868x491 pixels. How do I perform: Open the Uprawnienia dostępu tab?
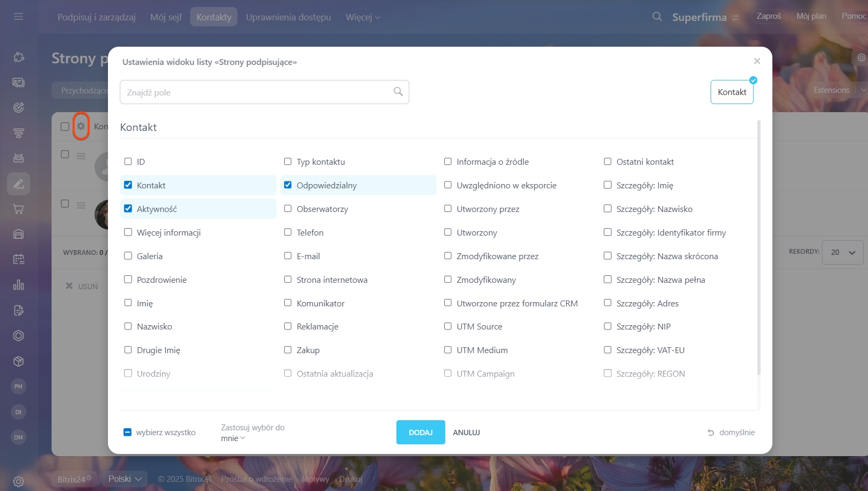288,17
